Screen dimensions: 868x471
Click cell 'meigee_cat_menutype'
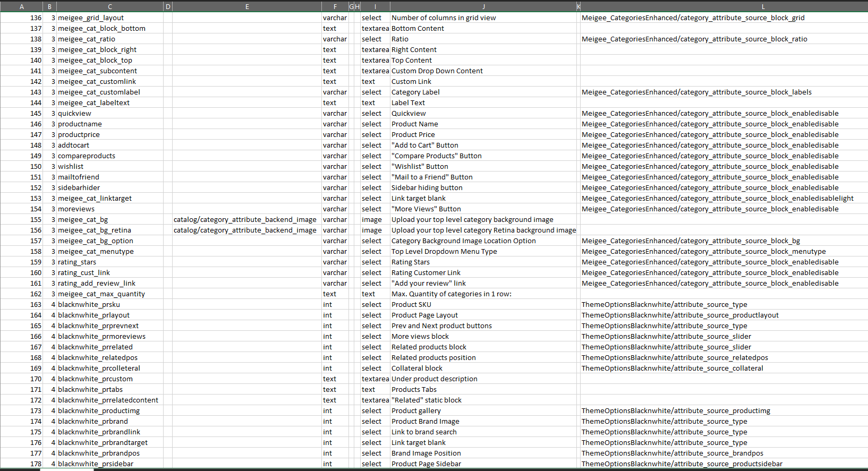coord(109,251)
